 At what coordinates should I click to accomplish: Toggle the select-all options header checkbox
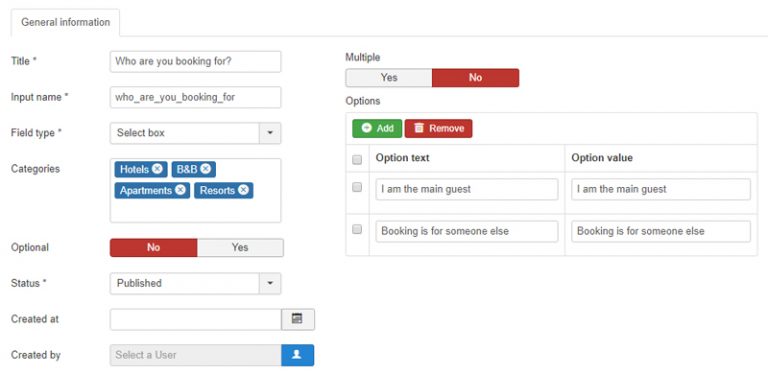pos(357,160)
